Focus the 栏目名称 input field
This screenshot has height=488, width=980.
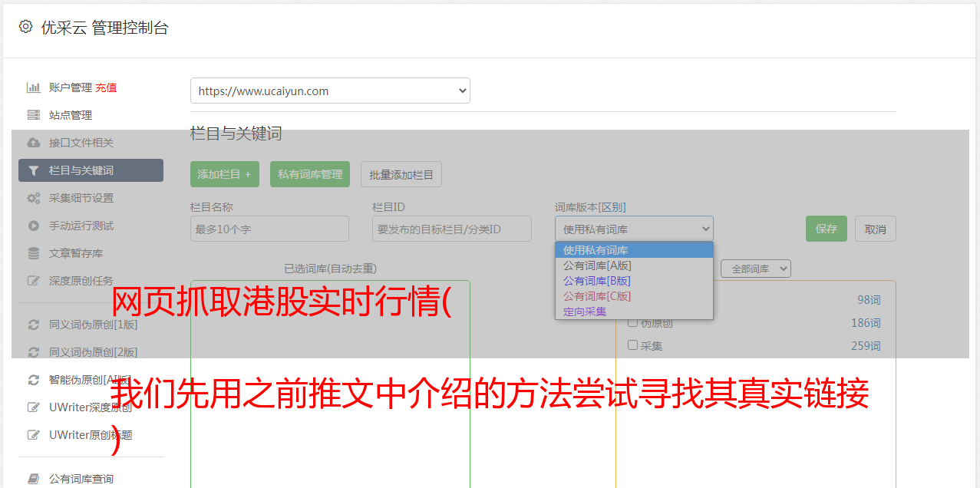[269, 229]
